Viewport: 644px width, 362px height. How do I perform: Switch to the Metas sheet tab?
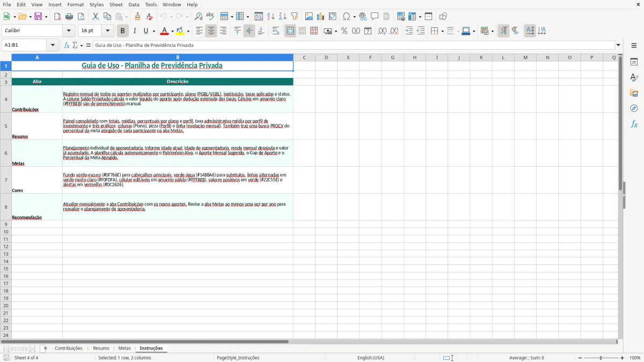pyautogui.click(x=125, y=349)
